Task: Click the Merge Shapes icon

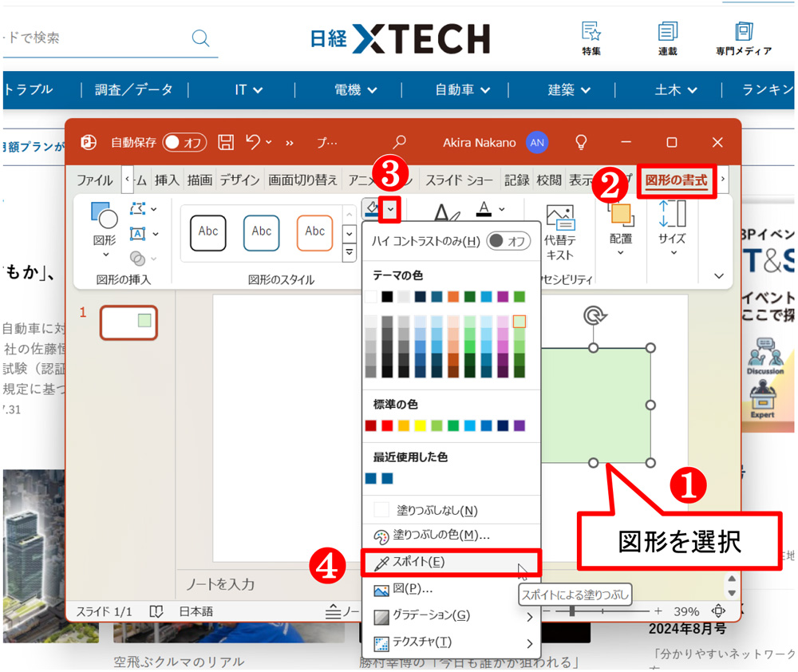Action: click(x=137, y=258)
